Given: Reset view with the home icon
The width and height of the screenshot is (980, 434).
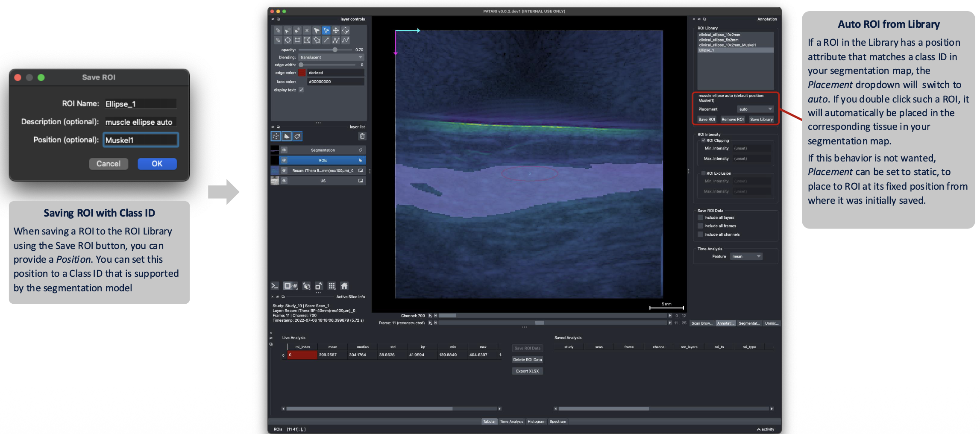Looking at the screenshot, I should (x=344, y=286).
